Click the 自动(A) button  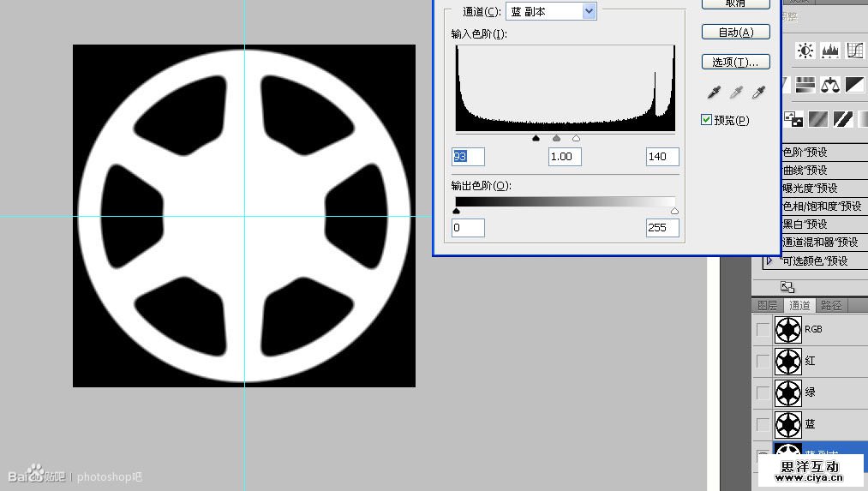(x=735, y=33)
